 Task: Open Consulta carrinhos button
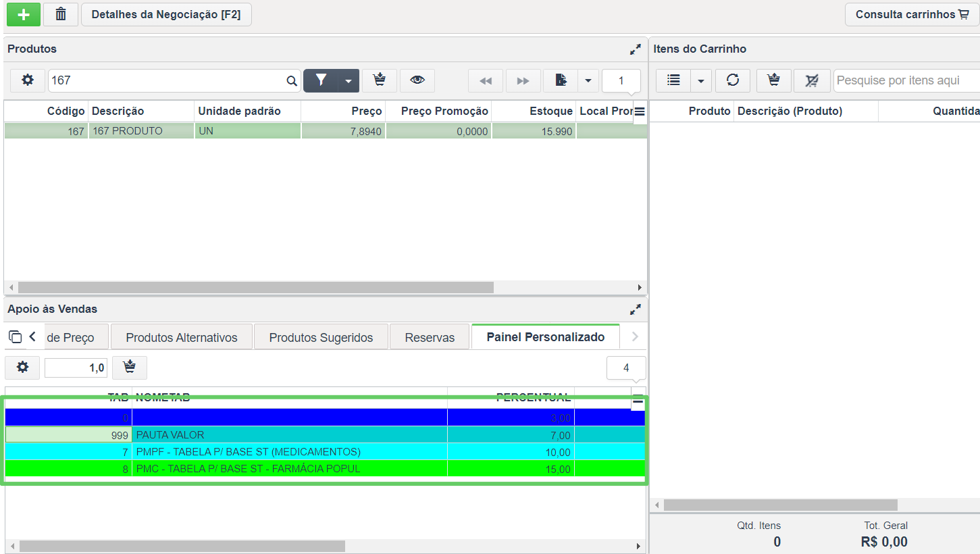click(912, 14)
